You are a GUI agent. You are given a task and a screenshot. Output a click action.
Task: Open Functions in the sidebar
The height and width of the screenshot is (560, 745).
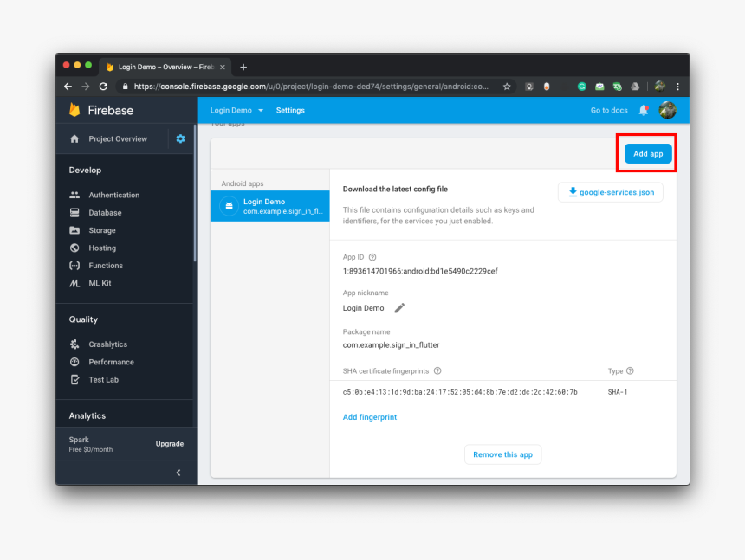[x=106, y=266]
